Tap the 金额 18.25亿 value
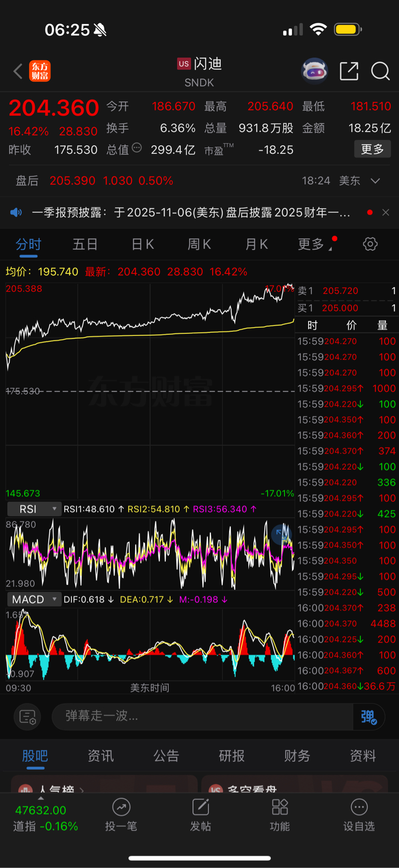 (369, 128)
